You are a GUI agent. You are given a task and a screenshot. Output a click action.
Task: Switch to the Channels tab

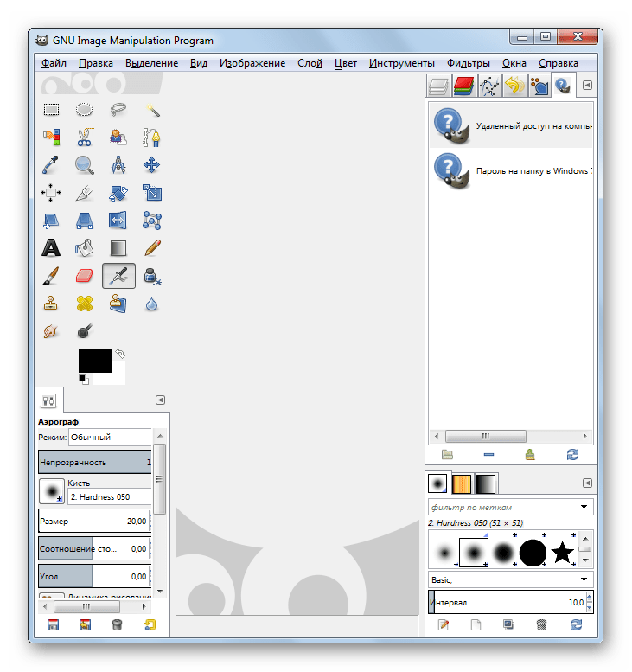pos(463,86)
